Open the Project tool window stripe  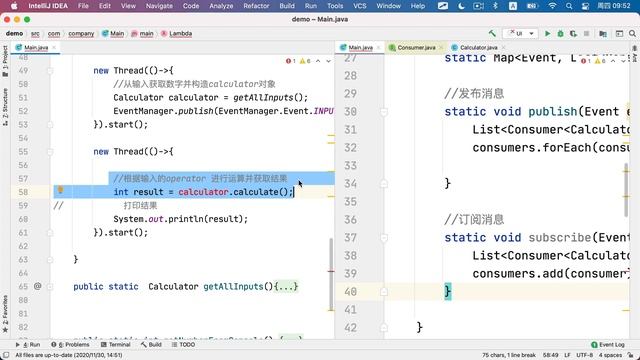coord(5,60)
